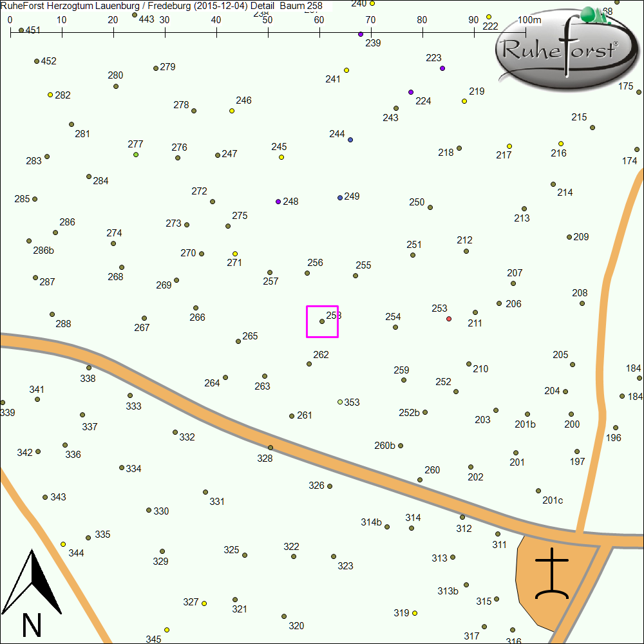
Task: Click the light green marker of tree 277
Action: click(136, 155)
